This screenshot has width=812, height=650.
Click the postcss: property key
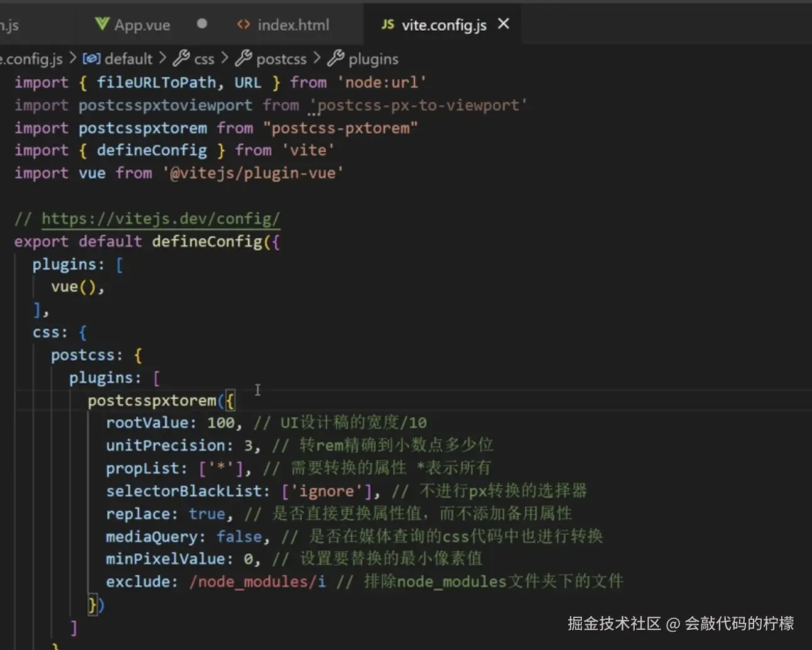pyautogui.click(x=87, y=355)
